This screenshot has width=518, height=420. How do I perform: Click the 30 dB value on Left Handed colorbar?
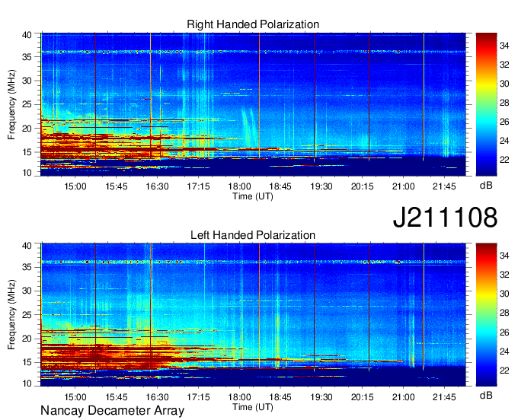pyautogui.click(x=504, y=294)
